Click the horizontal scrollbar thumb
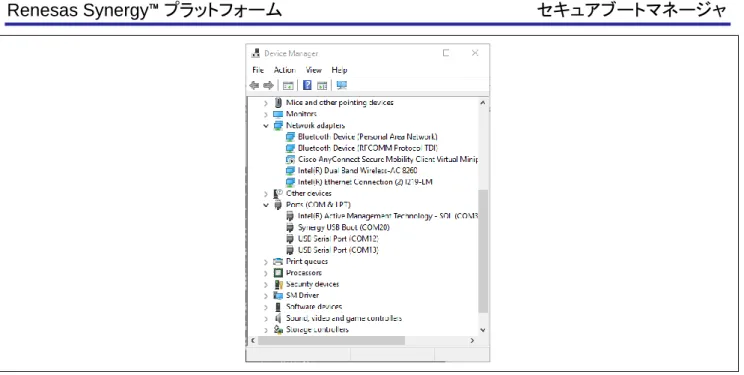 coord(331,341)
